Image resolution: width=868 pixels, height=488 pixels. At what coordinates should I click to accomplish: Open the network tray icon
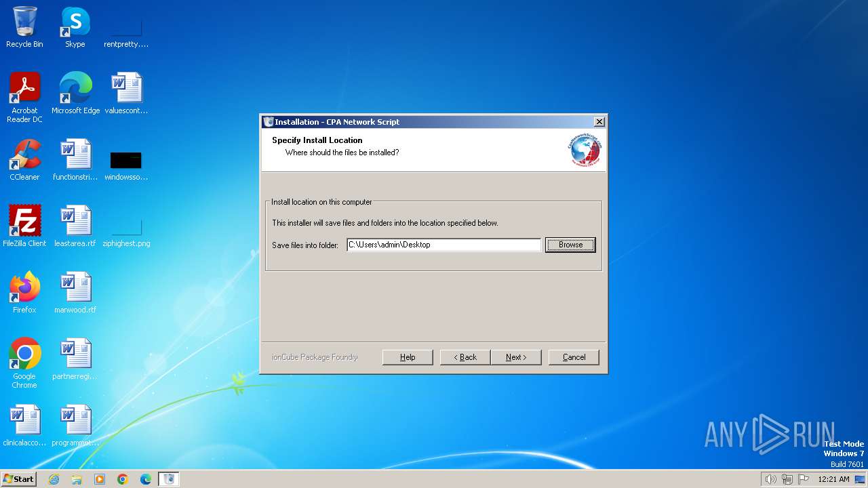click(x=787, y=479)
